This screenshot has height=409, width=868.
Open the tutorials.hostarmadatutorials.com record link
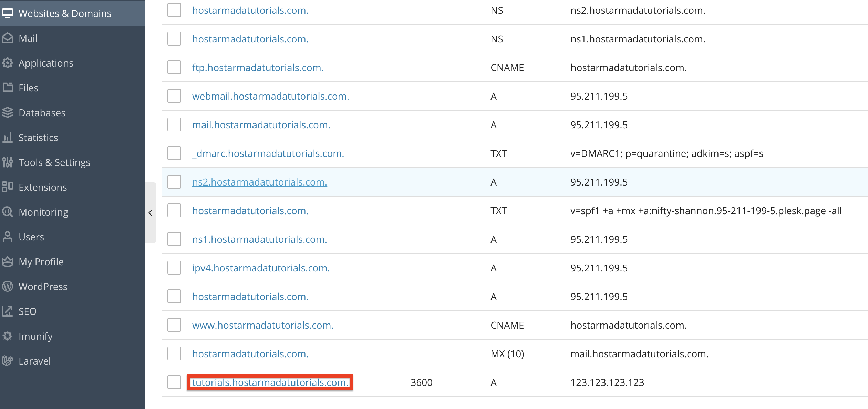[x=270, y=382]
